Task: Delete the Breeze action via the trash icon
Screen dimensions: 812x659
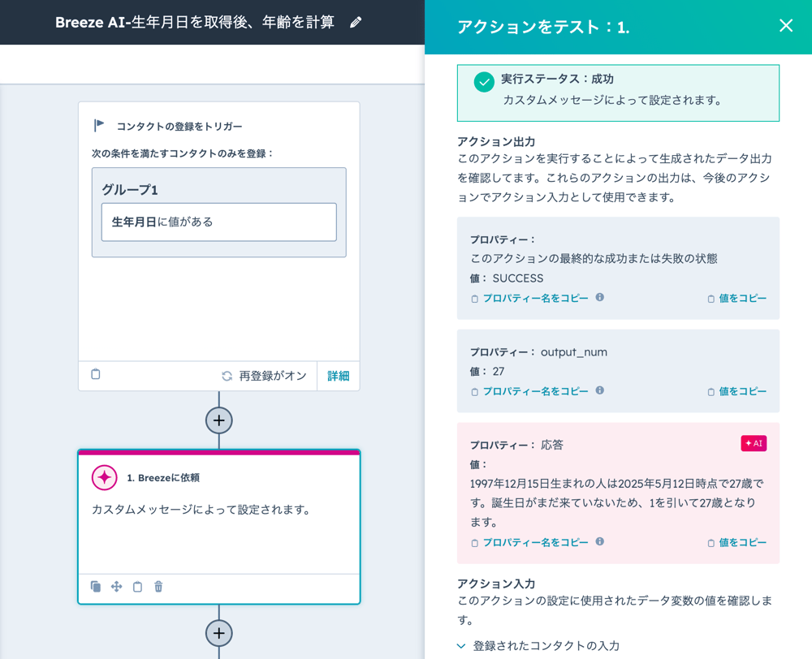Action: 158,586
